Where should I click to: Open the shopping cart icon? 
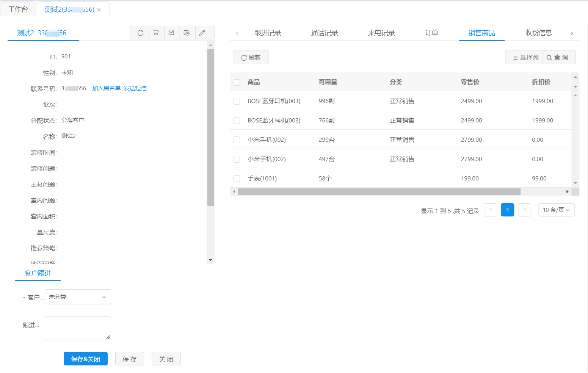[x=156, y=33]
